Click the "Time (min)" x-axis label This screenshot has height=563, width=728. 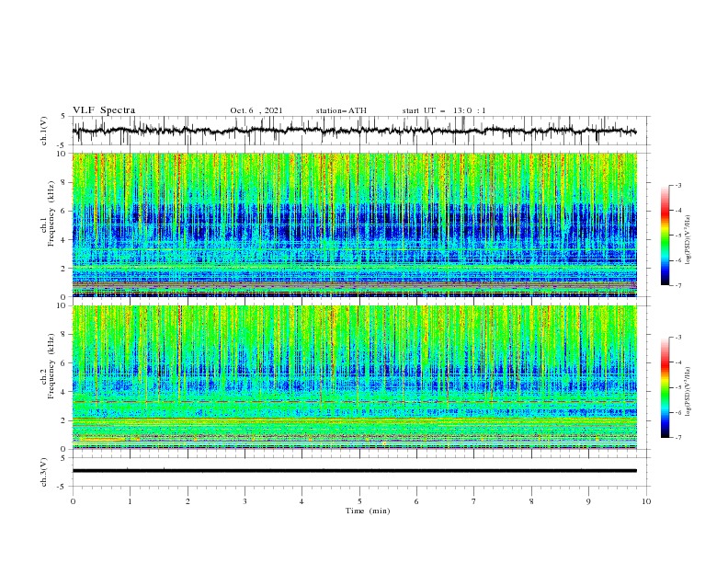(x=368, y=511)
